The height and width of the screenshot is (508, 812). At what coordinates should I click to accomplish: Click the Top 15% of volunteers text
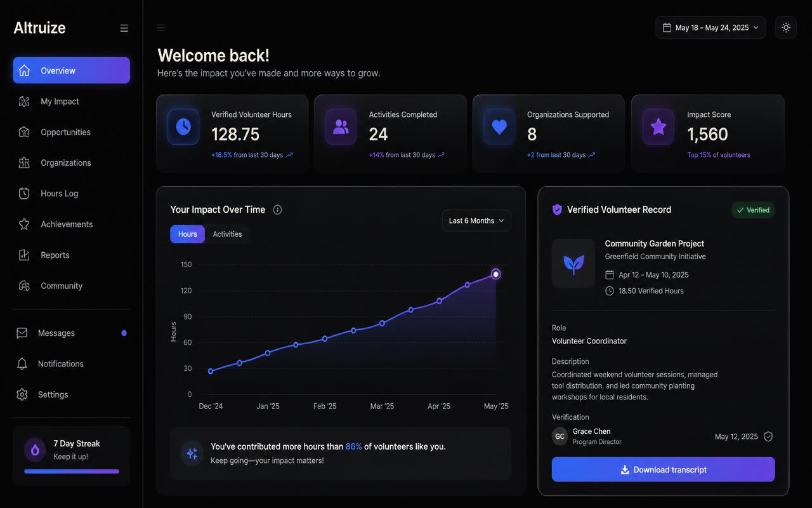719,155
